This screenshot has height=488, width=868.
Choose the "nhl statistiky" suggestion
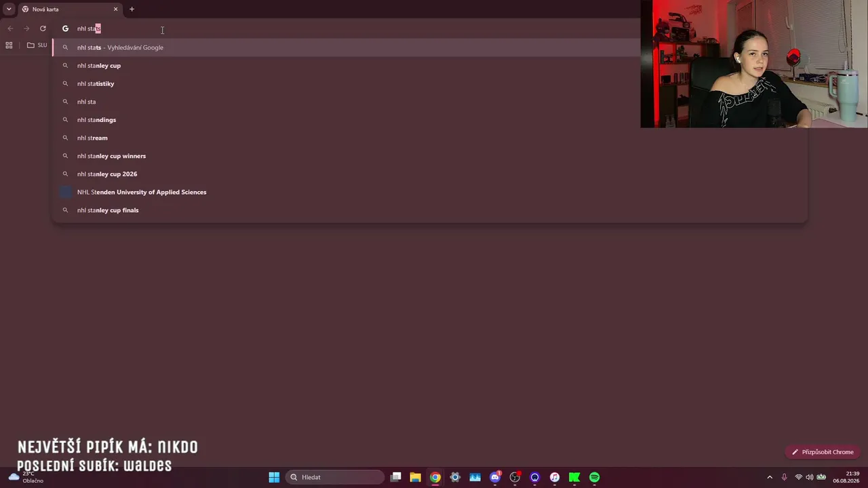pos(430,83)
